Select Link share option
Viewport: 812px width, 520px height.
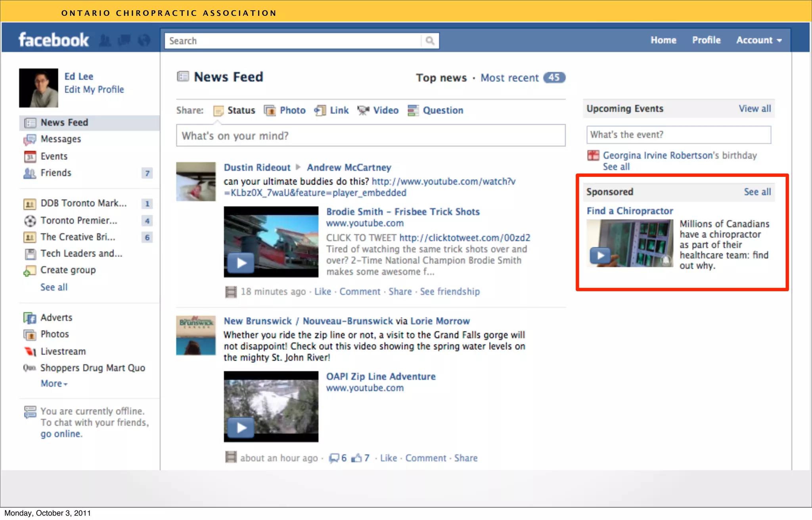pos(339,110)
